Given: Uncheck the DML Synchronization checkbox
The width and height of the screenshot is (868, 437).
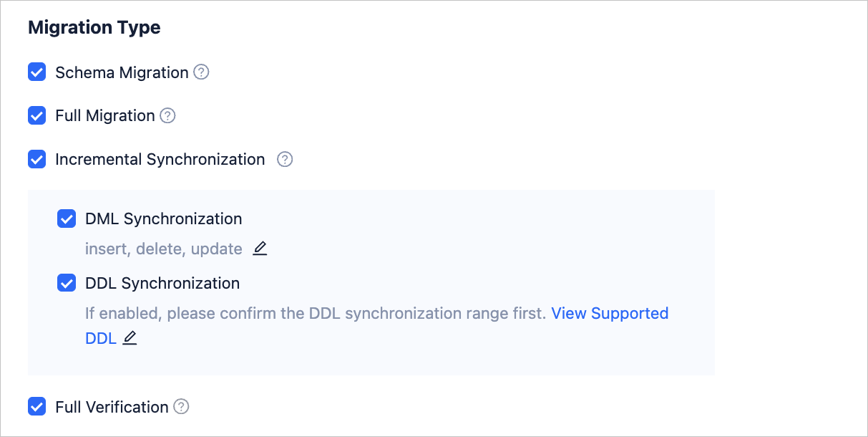Looking at the screenshot, I should pyautogui.click(x=67, y=218).
